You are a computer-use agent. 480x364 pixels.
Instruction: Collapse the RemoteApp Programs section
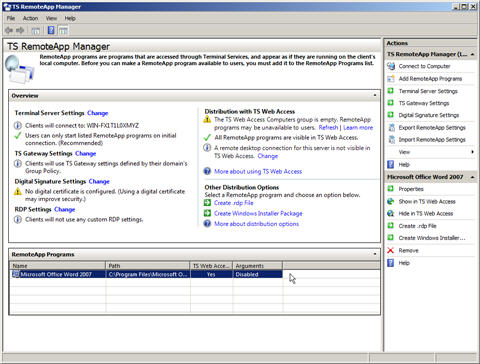[x=375, y=254]
